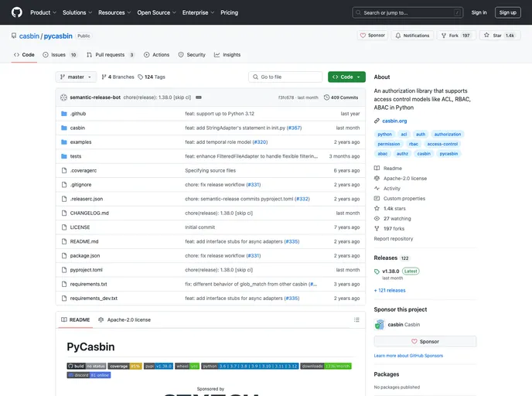The image size is (532, 396).
Task: Open the pyproject.toml file
Action: coord(86,270)
